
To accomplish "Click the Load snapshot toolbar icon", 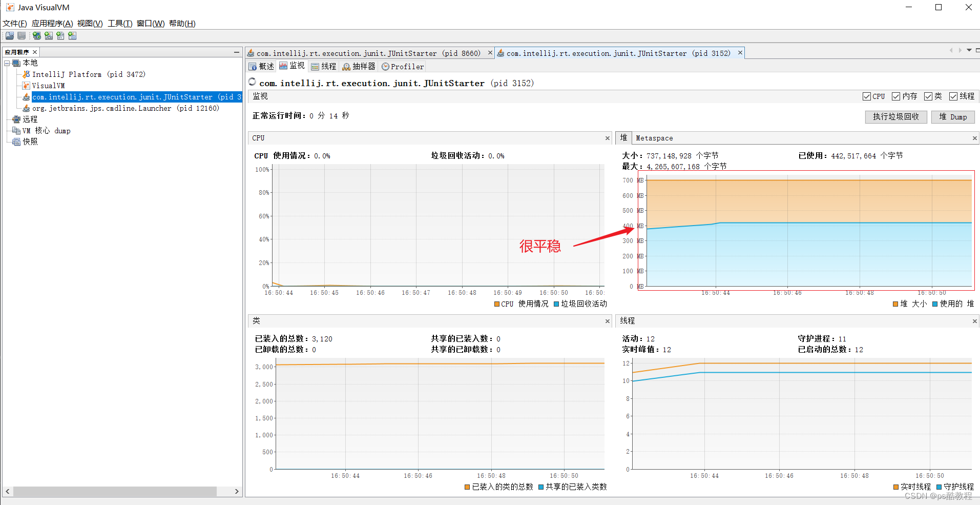I will [x=10, y=35].
